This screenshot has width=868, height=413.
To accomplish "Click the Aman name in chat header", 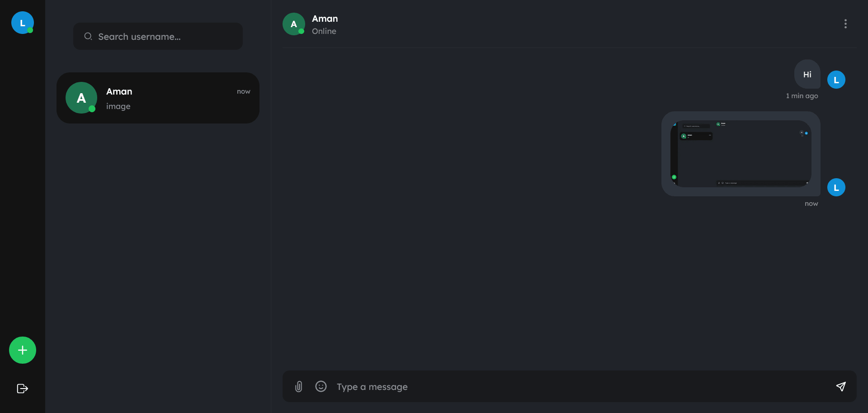I will (325, 19).
